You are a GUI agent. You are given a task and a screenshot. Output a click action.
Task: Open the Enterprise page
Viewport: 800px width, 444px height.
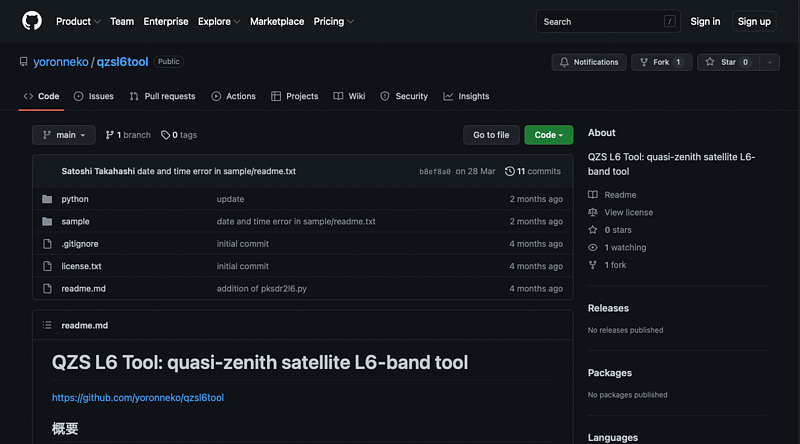coord(166,21)
